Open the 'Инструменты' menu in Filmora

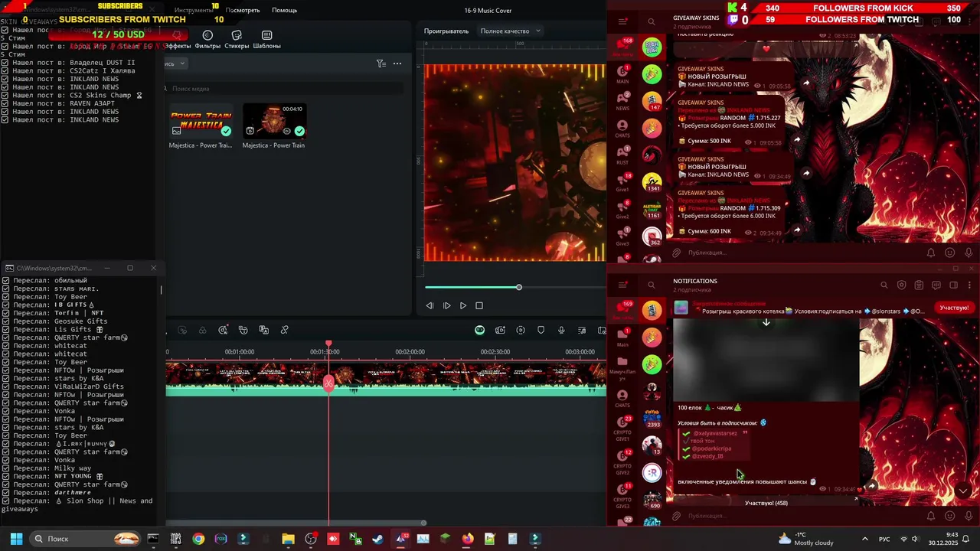tap(193, 10)
